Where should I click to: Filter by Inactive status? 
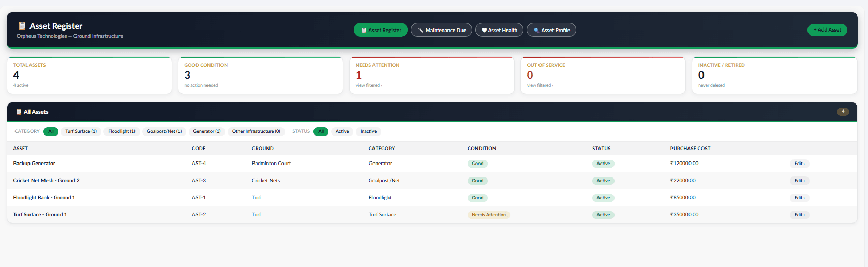pos(368,131)
